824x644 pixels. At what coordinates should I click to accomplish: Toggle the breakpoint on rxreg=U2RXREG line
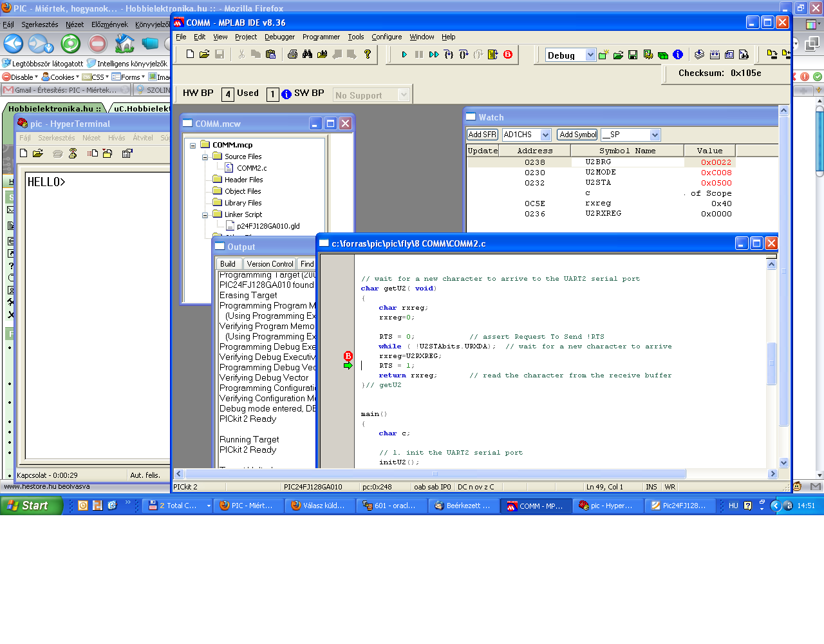click(348, 356)
